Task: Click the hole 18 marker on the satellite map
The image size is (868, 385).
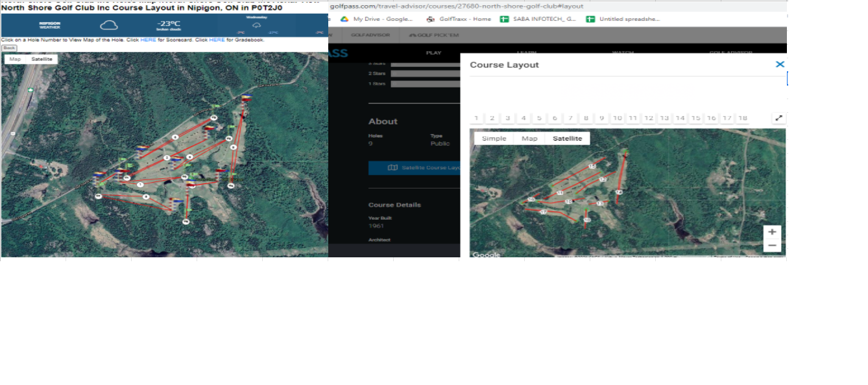Action: [587, 220]
